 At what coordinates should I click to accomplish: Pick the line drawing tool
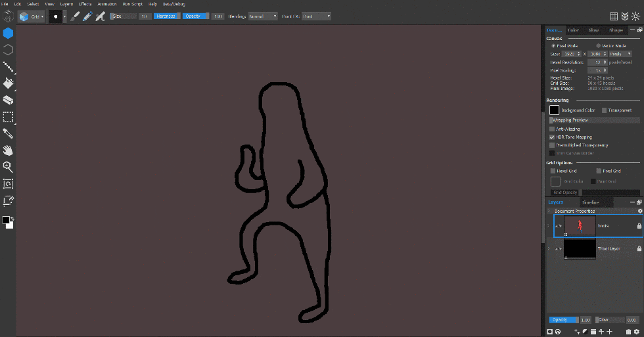pyautogui.click(x=9, y=66)
